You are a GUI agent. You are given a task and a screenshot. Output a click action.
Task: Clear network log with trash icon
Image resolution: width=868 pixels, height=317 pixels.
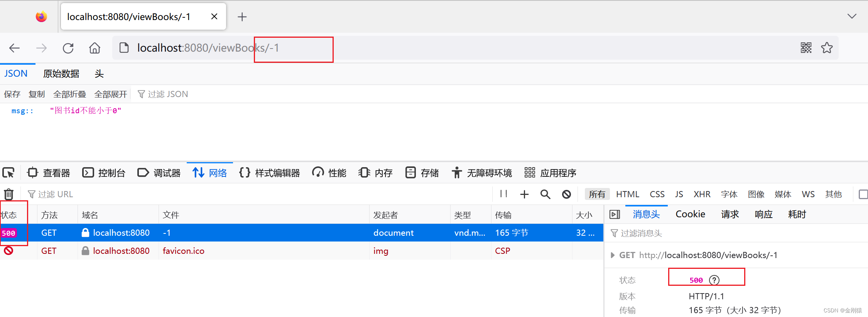coord(9,194)
